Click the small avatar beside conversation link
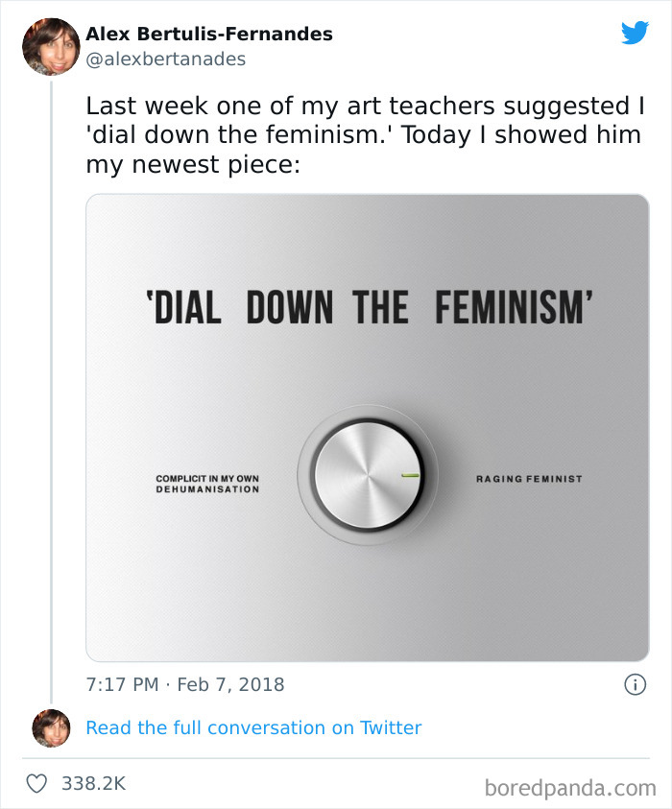The width and height of the screenshot is (672, 809). click(51, 728)
